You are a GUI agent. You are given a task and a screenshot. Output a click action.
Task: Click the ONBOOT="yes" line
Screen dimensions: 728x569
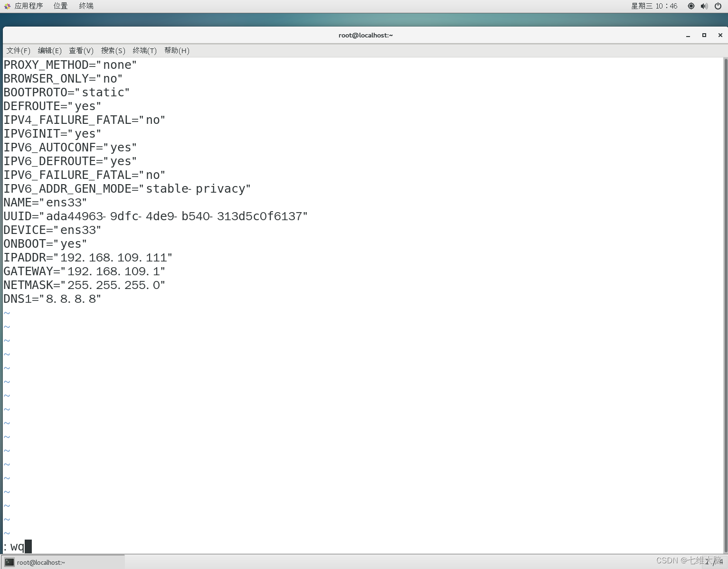click(45, 244)
